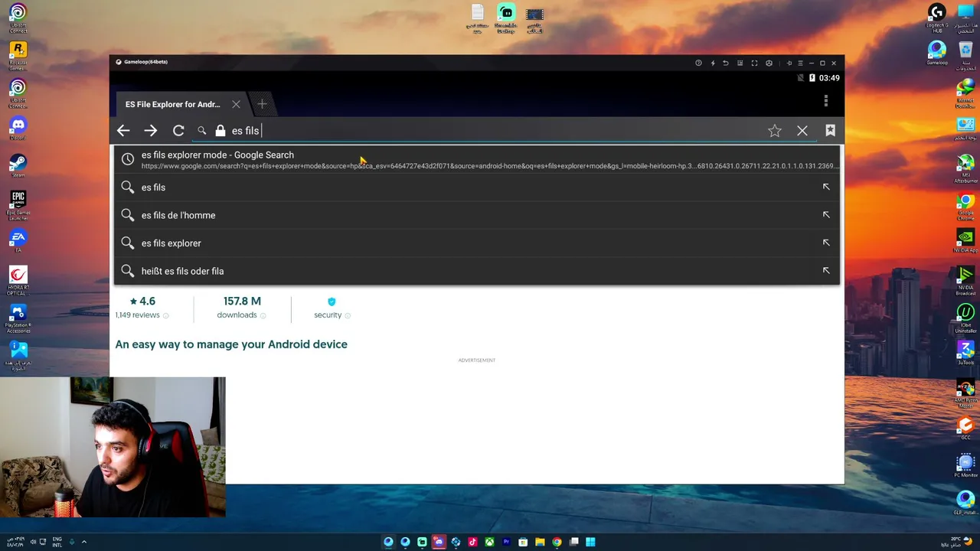Open the Gameloop desktop shortcut
This screenshot has width=980, height=551.
coord(937,54)
